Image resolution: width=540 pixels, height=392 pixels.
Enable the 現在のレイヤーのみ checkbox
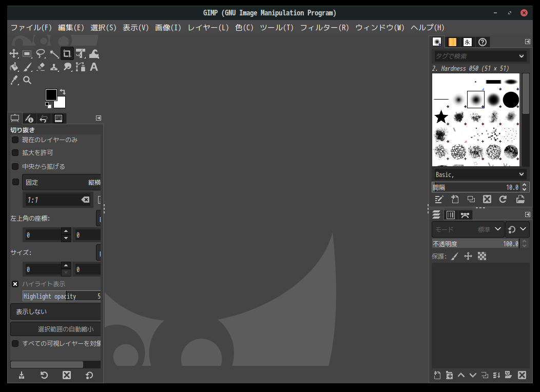point(15,140)
